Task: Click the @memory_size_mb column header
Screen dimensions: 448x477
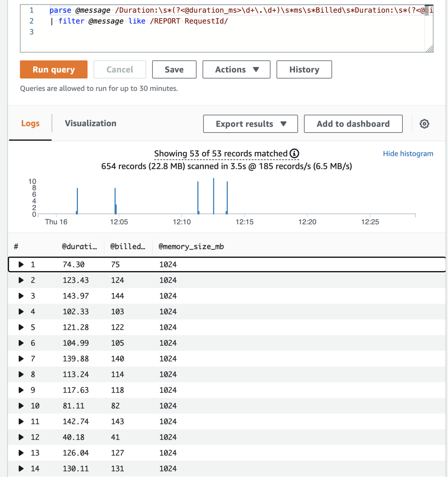Action: click(x=192, y=246)
